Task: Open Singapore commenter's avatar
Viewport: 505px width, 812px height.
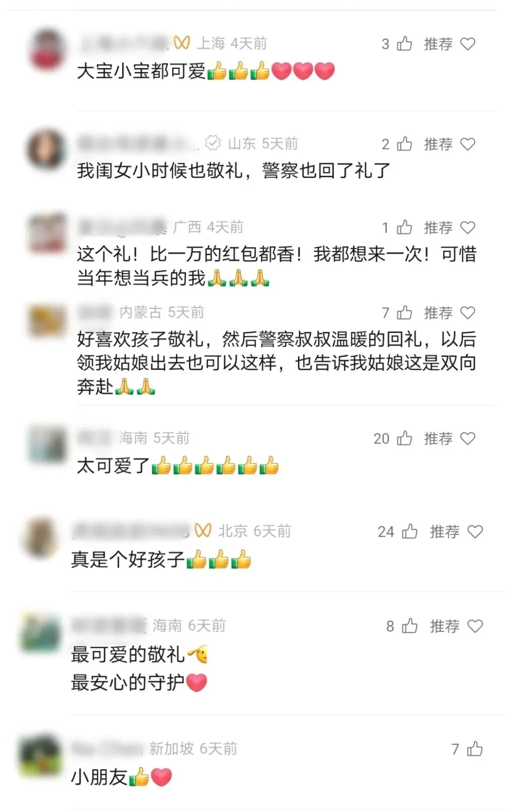Action: click(x=41, y=754)
